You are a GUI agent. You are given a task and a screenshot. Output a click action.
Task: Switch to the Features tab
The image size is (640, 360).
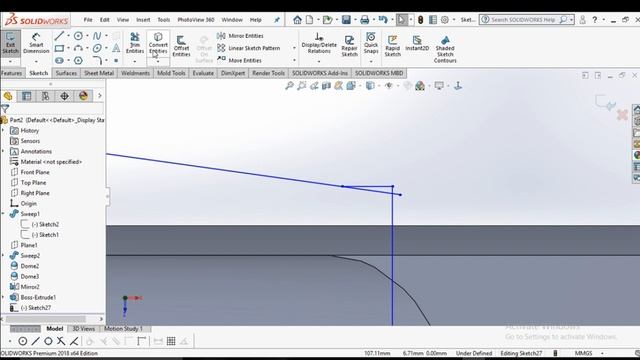pyautogui.click(x=11, y=73)
